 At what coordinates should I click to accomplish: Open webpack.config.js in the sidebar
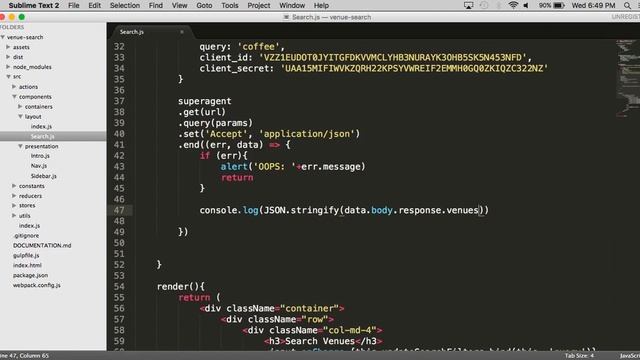(37, 285)
